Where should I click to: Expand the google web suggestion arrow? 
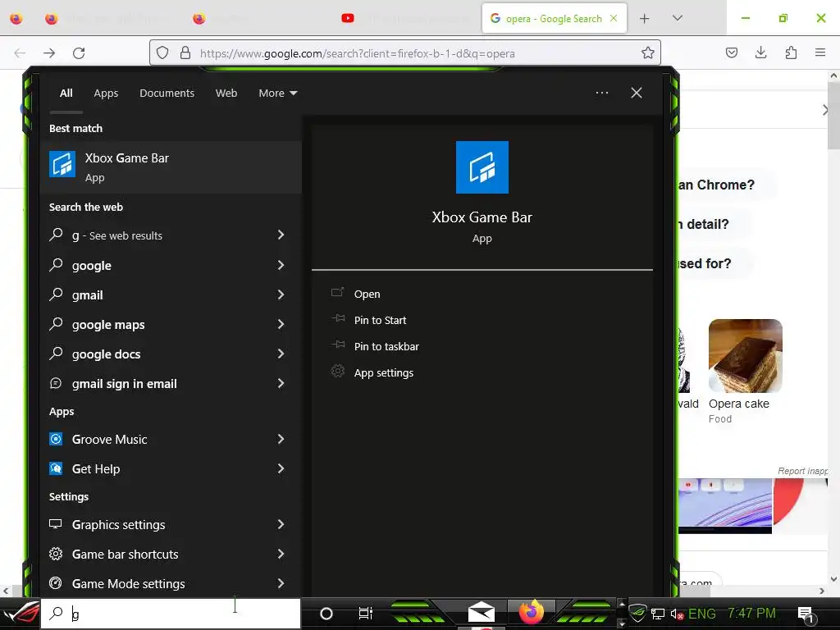point(281,265)
